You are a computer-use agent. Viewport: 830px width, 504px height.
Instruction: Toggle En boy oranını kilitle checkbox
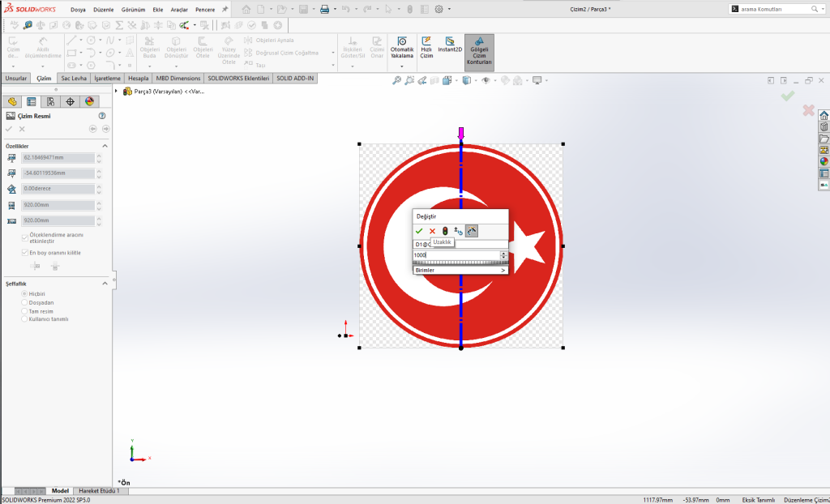(24, 253)
